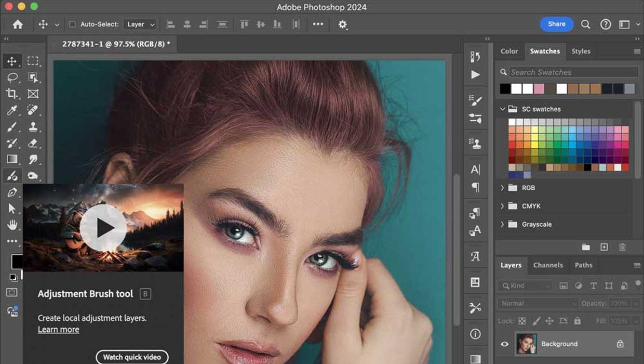Open the Normal blend mode dropdown

(x=538, y=303)
